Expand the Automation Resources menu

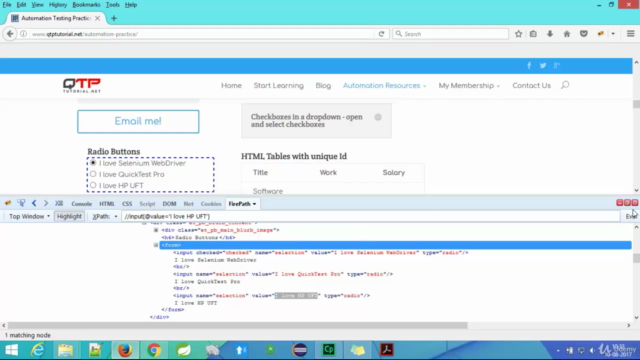click(x=384, y=85)
